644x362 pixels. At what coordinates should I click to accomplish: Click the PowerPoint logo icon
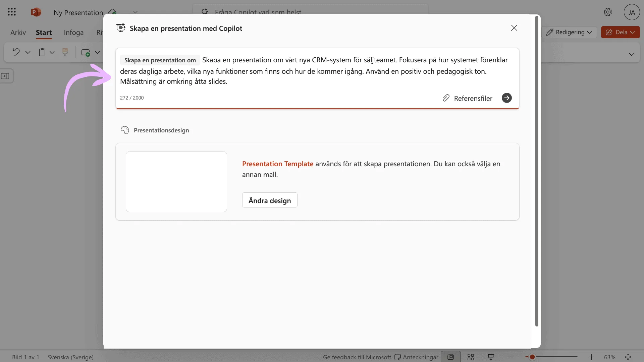coord(36,12)
